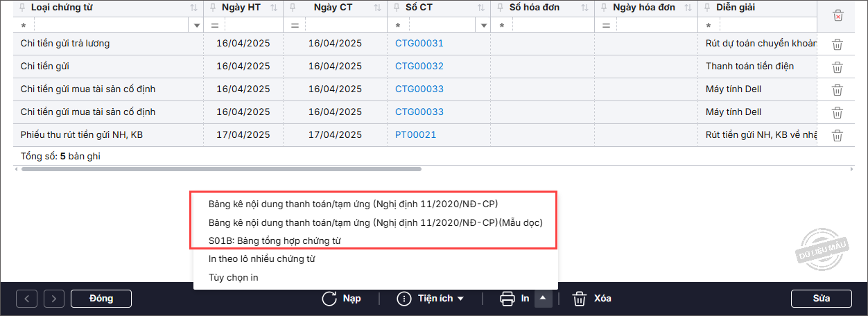Sort by Ngày hóa đơn column
This screenshot has width=868, height=316.
coord(688,8)
